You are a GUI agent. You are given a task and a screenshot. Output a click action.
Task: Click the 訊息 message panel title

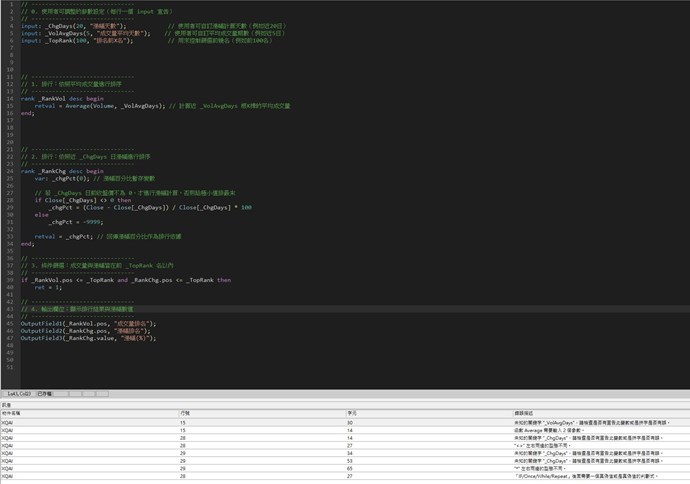(x=6, y=404)
